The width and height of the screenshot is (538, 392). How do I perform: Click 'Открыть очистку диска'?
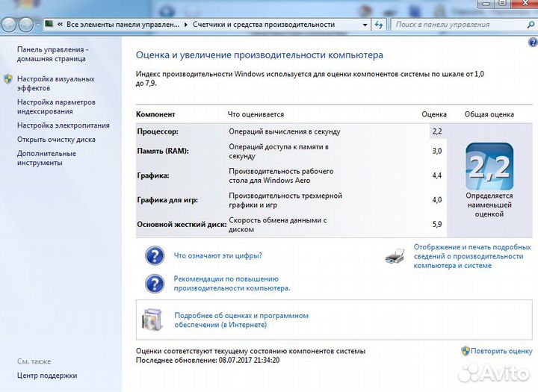pos(56,140)
